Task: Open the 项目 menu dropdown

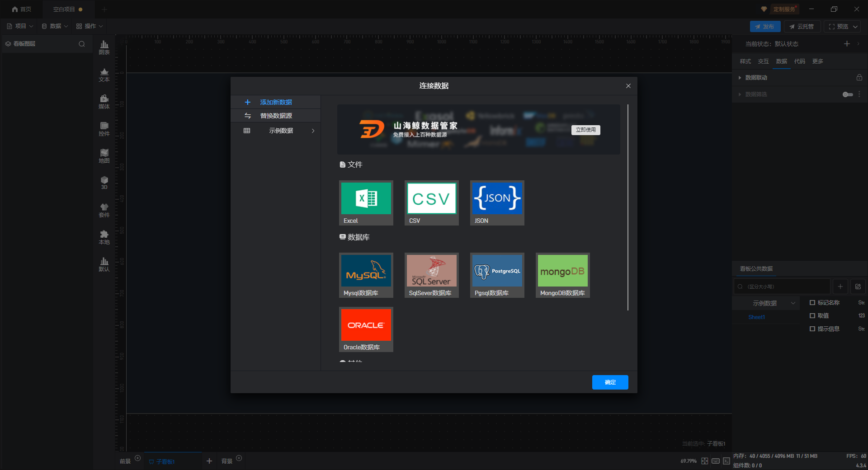Action: coord(20,26)
